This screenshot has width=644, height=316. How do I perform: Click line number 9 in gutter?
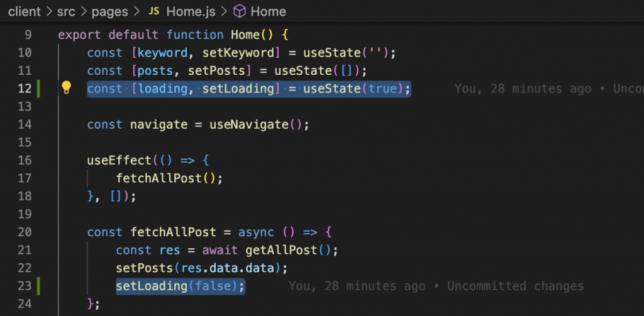tap(28, 35)
